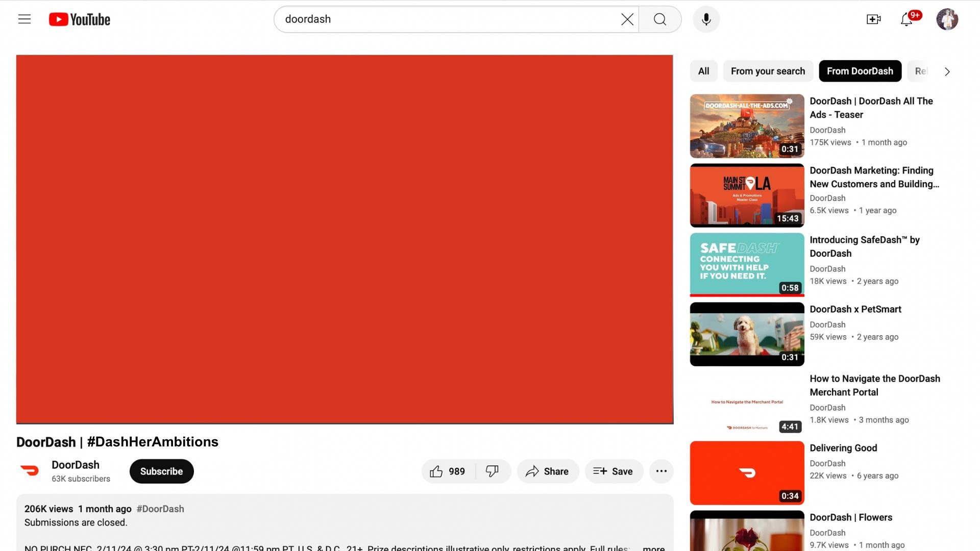Open DoorDash All The Ads Teaser thumbnail
The height and width of the screenshot is (551, 980).
coord(747,126)
